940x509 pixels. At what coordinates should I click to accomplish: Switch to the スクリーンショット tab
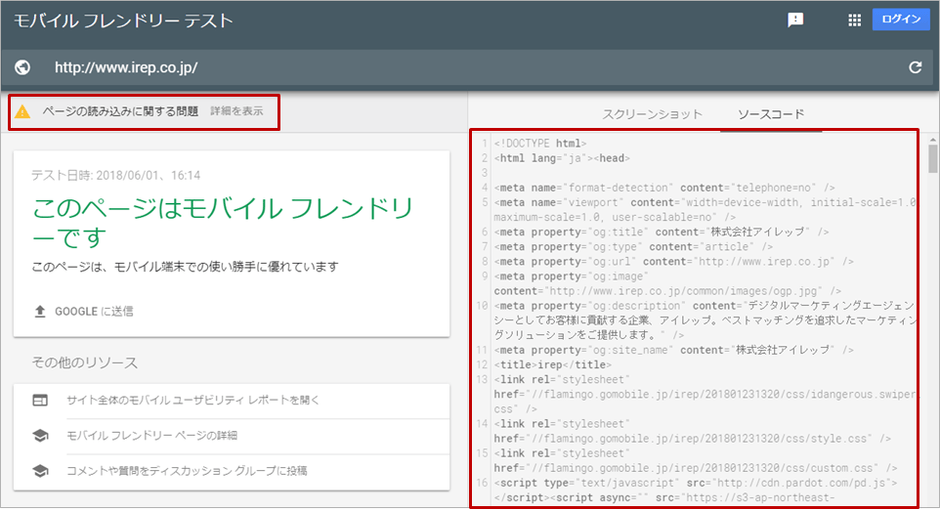coord(652,114)
